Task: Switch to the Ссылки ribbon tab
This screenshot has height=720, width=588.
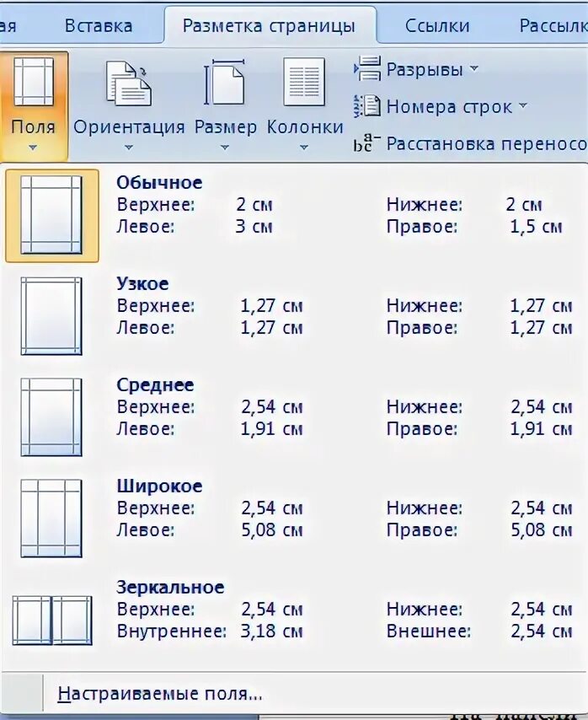Action: (436, 25)
